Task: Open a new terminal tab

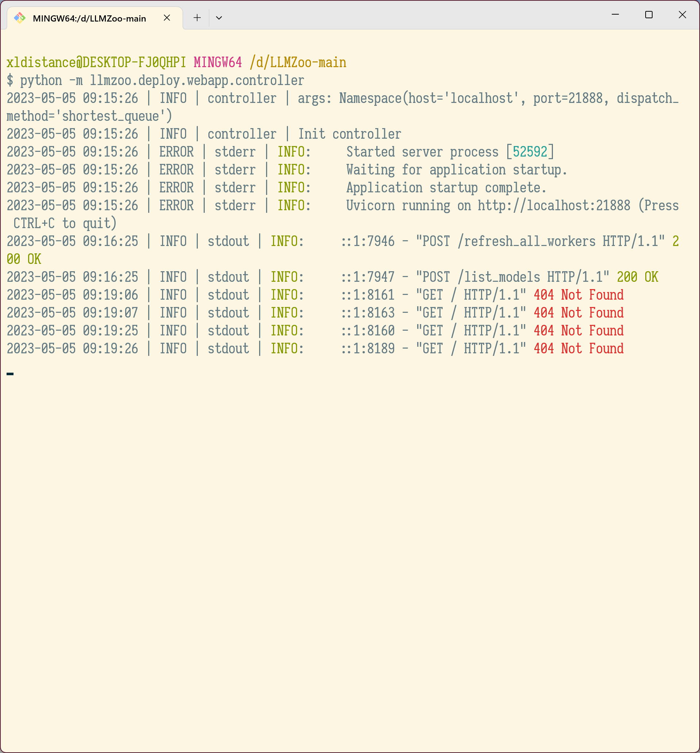Action: [197, 18]
